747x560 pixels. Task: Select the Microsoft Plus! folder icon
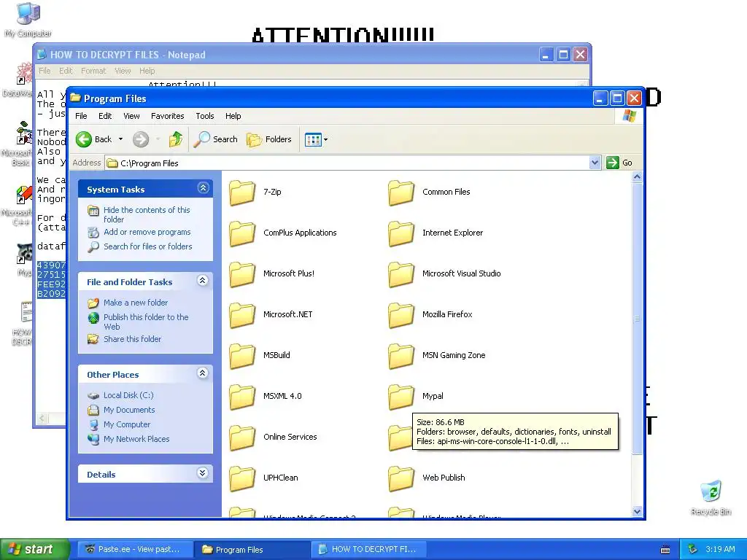(242, 275)
